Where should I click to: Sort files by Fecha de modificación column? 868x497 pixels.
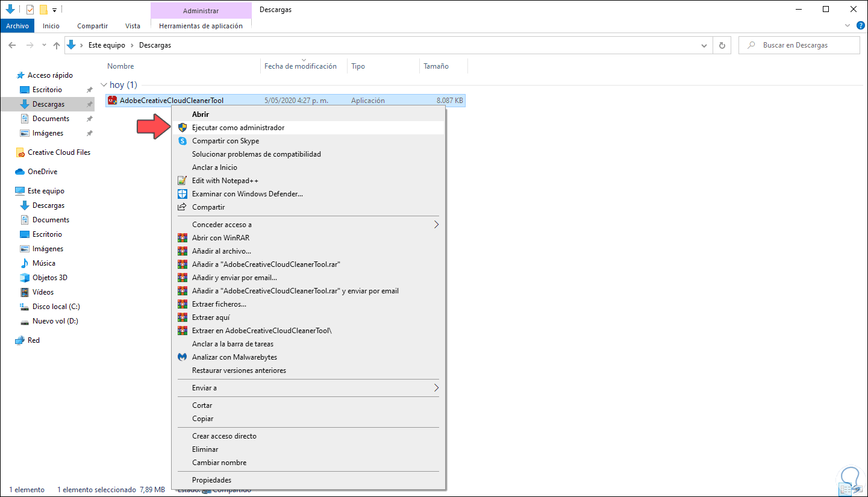point(300,66)
